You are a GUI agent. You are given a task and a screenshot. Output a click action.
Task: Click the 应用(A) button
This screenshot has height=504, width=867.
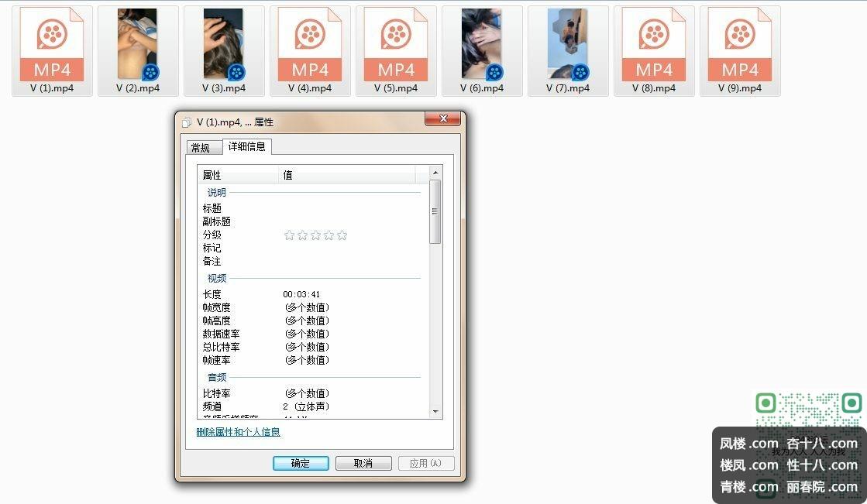click(x=426, y=463)
